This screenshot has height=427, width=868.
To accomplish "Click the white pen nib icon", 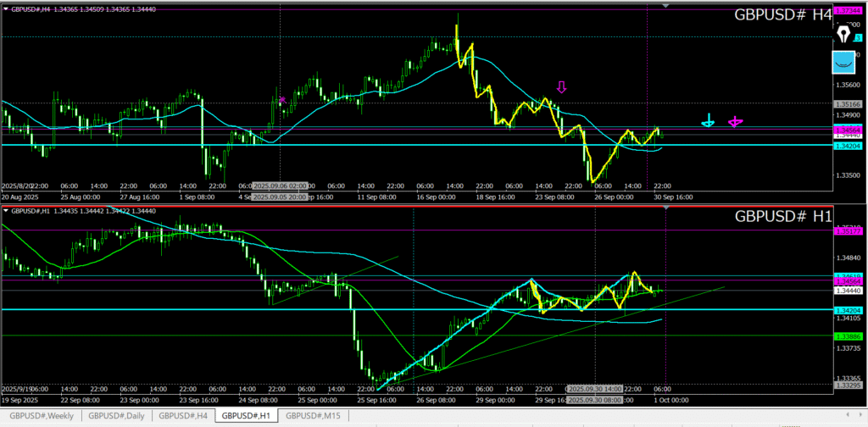I will pos(843,33).
